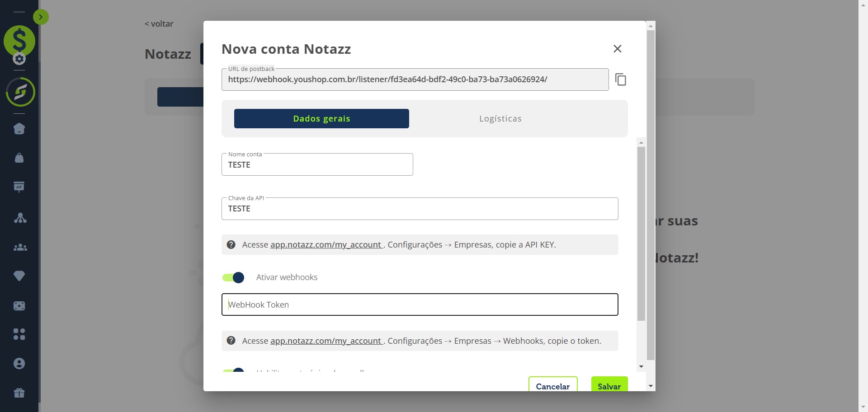Select the Dados gerais tab
The height and width of the screenshot is (412, 868).
[321, 118]
